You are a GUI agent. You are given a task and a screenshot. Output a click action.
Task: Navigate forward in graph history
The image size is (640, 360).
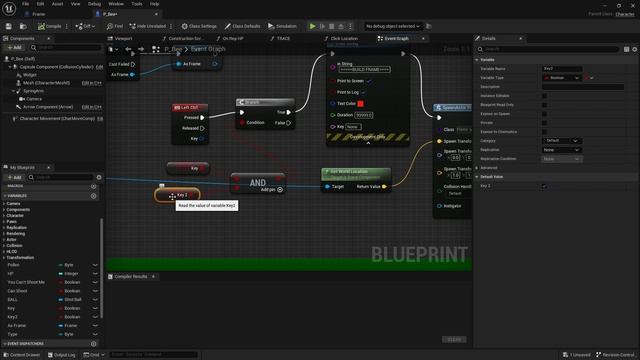141,49
